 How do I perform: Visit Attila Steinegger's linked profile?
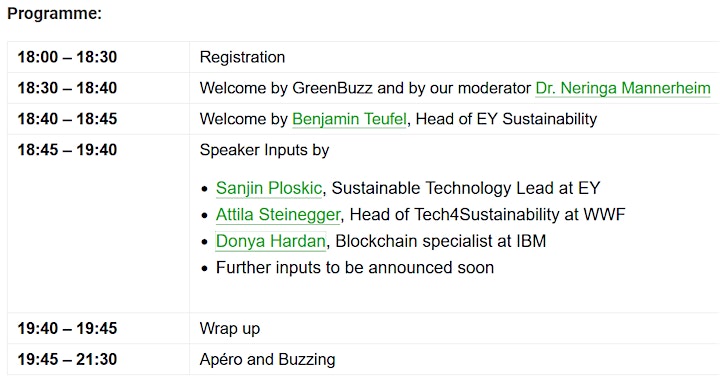coord(278,214)
